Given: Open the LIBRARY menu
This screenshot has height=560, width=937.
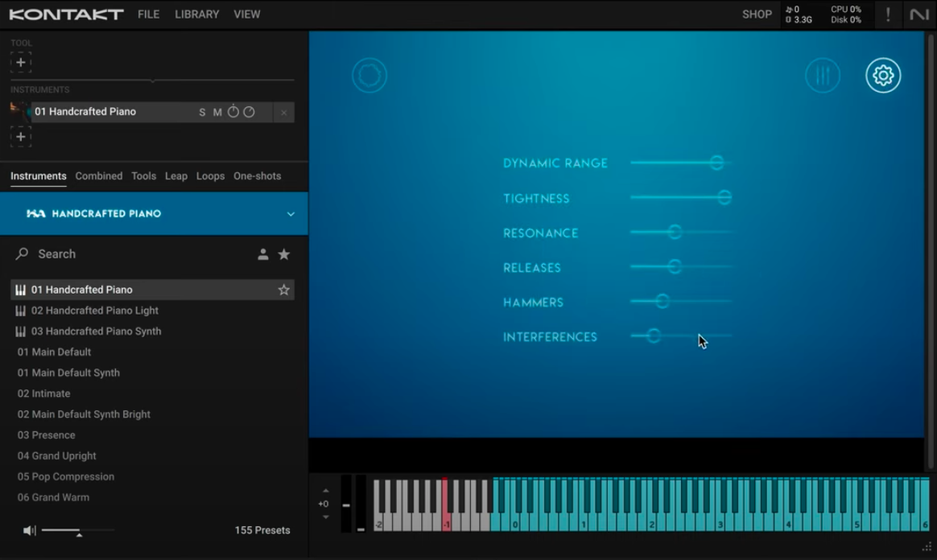Looking at the screenshot, I should 196,14.
